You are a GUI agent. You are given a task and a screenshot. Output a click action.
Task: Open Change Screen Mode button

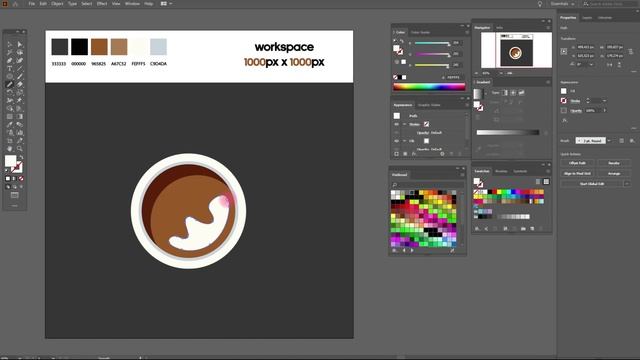point(14,195)
